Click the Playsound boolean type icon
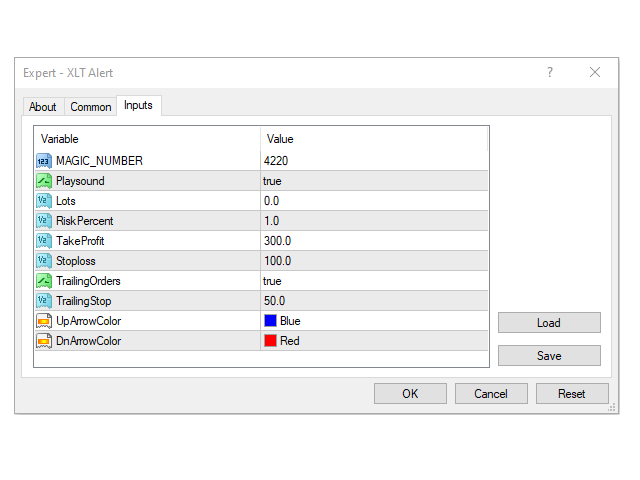The width and height of the screenshot is (640, 480). [x=44, y=181]
